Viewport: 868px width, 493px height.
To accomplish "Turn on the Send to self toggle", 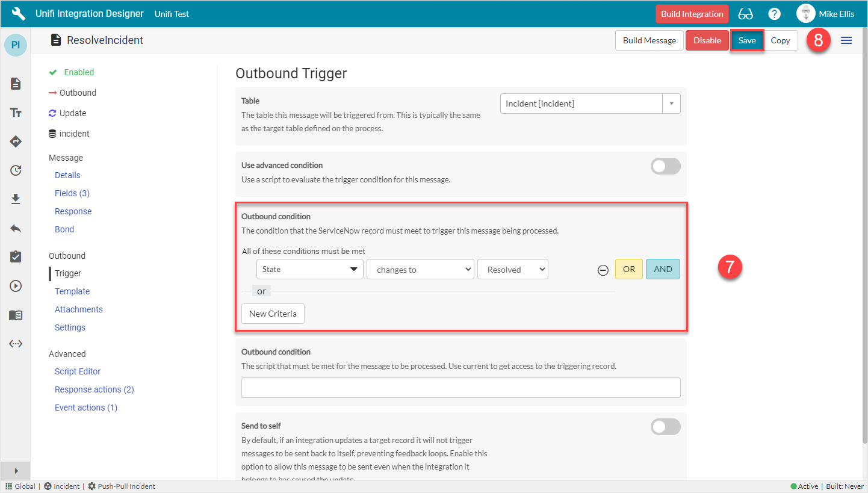I will click(x=665, y=427).
